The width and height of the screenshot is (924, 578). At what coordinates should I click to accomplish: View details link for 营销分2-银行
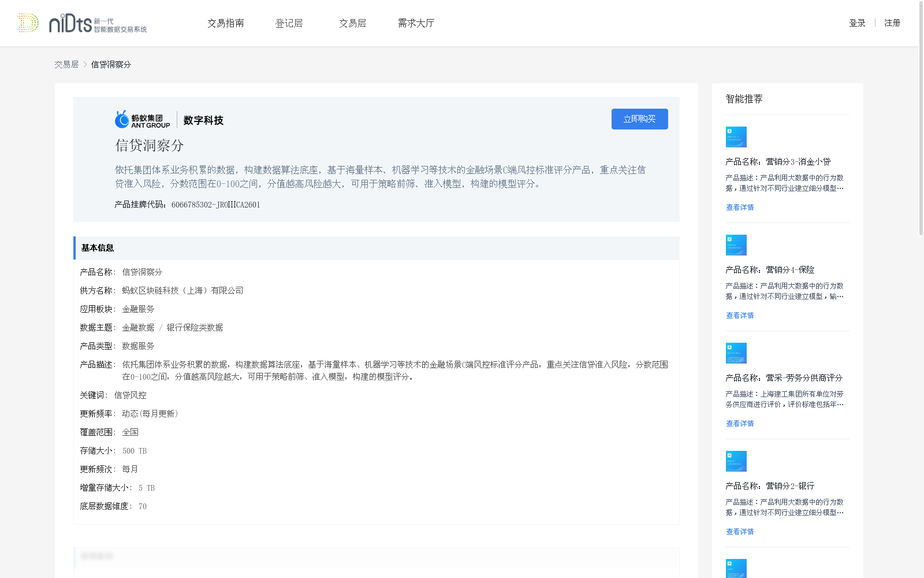740,532
